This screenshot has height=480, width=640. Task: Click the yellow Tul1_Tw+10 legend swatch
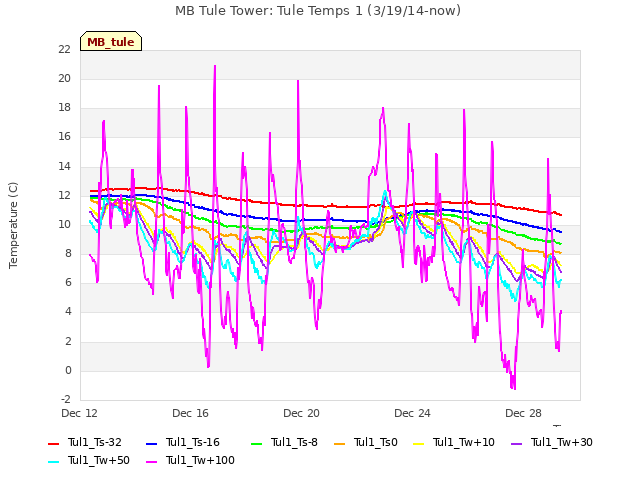pos(419,444)
